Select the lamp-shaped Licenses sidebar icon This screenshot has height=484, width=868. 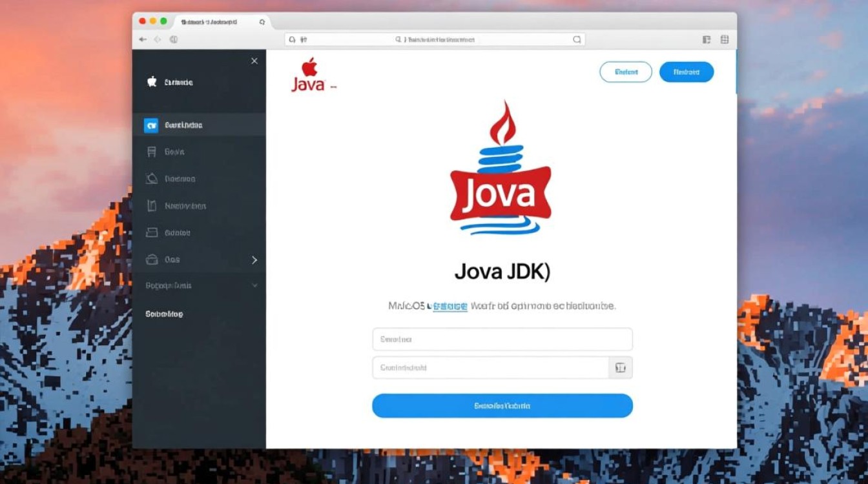(150, 179)
